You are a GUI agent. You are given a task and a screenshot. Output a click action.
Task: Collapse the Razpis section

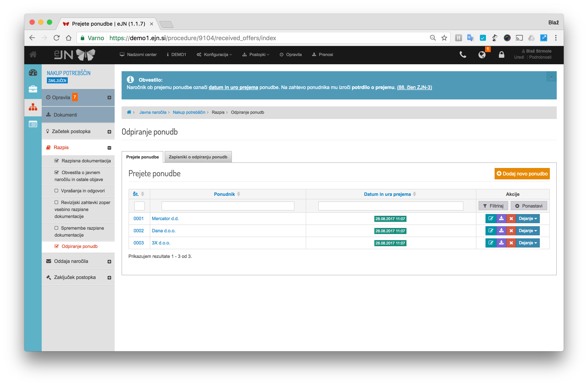[x=109, y=148]
